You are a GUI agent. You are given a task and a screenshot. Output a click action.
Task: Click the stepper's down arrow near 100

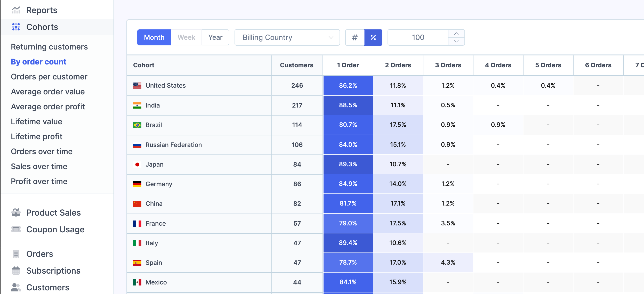click(456, 41)
